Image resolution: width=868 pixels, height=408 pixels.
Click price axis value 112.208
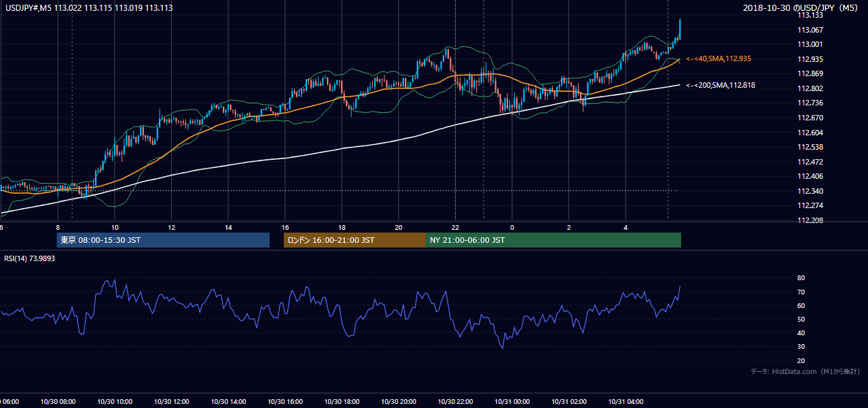810,221
